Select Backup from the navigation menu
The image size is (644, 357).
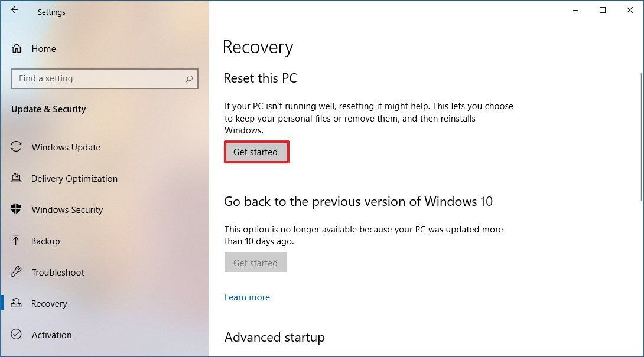pyautogui.click(x=46, y=241)
